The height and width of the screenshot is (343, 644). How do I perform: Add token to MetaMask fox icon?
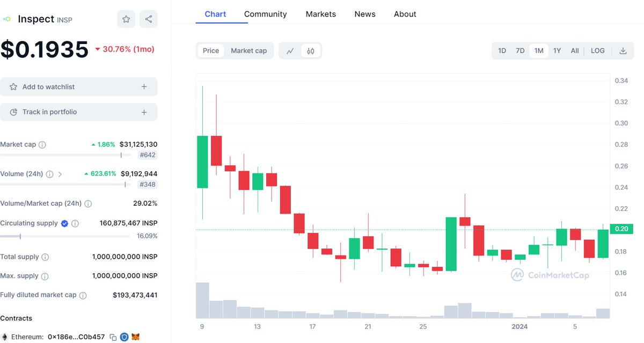[x=136, y=337]
